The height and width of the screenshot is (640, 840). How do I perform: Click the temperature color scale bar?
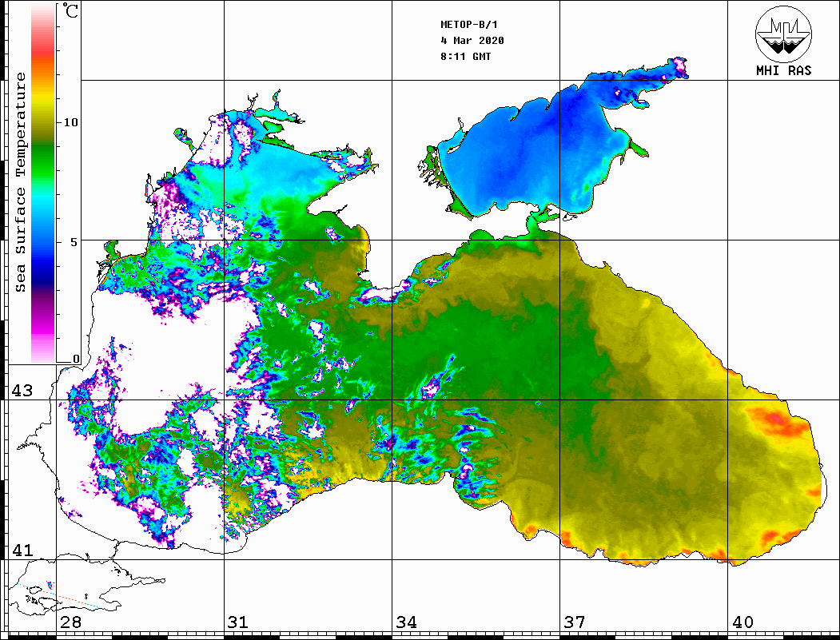43,183
